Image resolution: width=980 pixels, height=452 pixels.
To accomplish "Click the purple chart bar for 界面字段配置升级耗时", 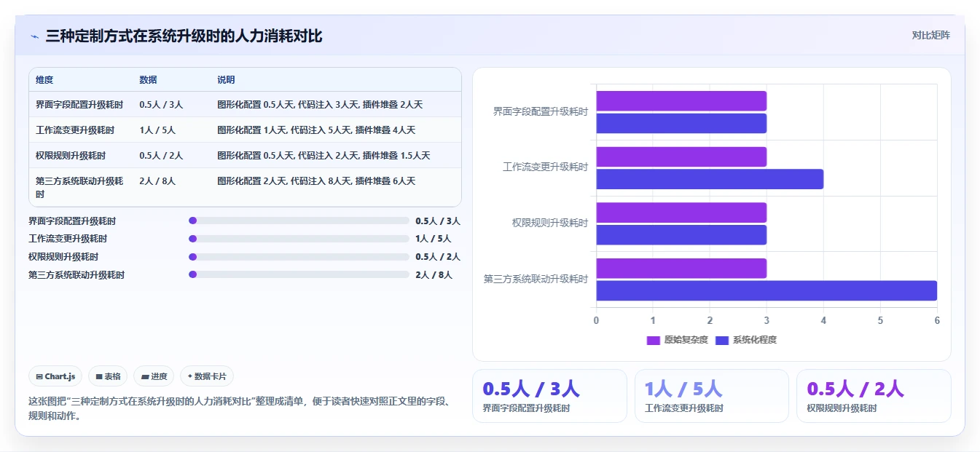I will click(x=681, y=101).
